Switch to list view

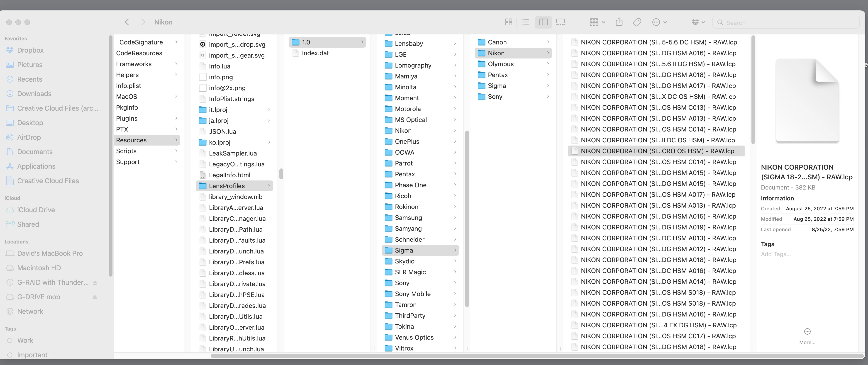[x=525, y=22]
